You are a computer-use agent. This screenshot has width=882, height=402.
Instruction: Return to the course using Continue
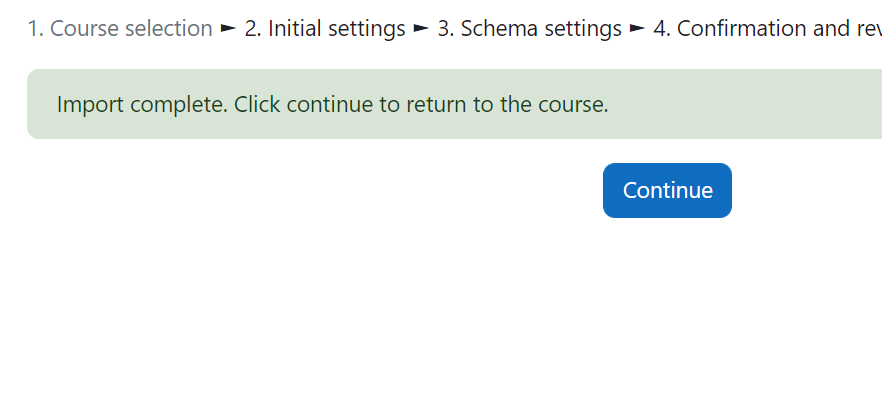667,191
